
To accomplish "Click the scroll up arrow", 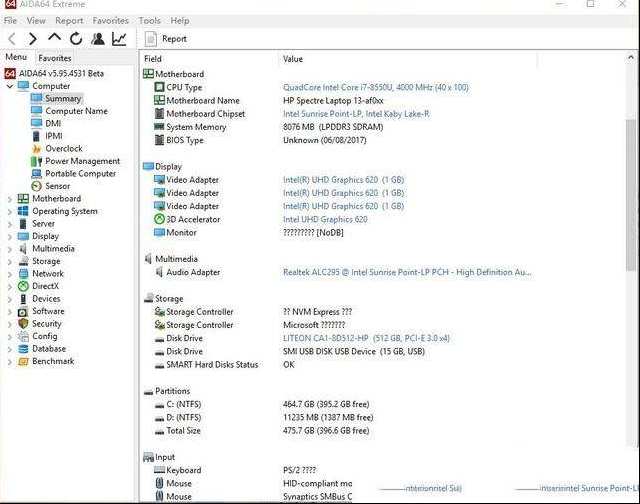I will click(x=631, y=58).
